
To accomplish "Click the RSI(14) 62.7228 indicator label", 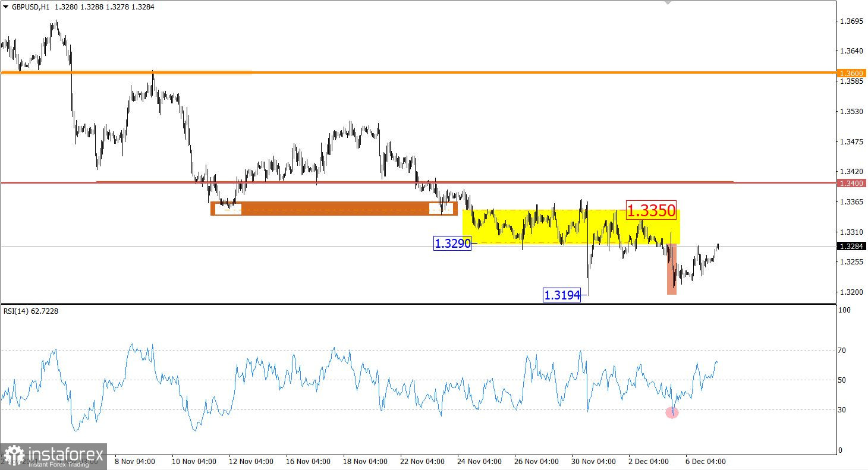I will coord(30,311).
